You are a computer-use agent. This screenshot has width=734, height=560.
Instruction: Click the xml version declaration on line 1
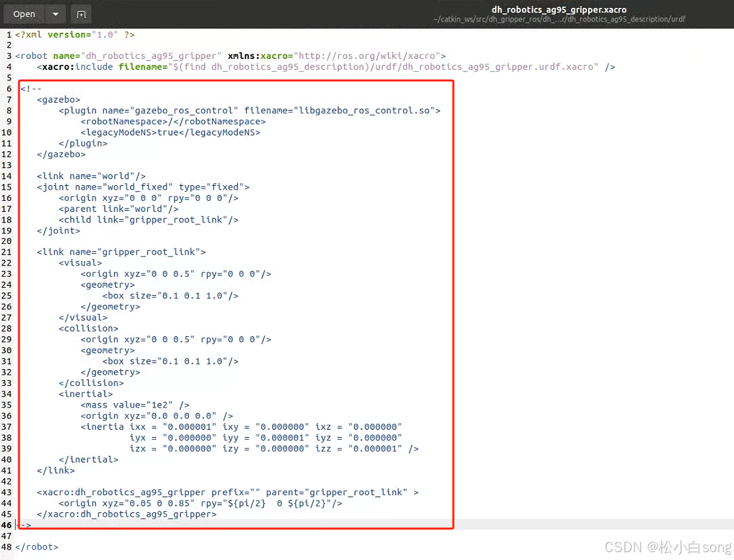coord(75,35)
